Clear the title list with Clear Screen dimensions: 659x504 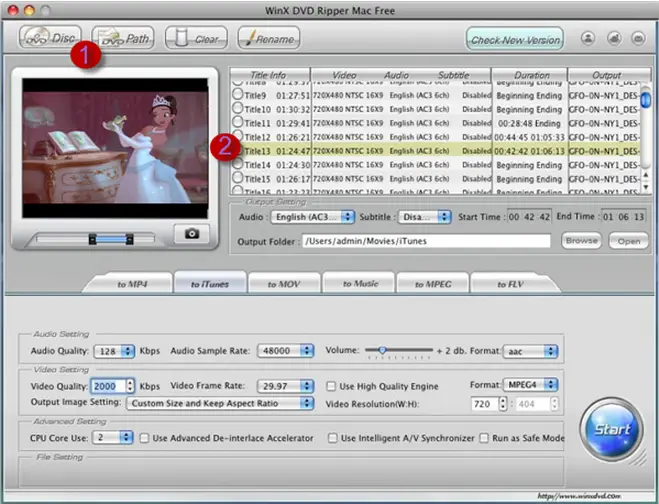tap(196, 38)
